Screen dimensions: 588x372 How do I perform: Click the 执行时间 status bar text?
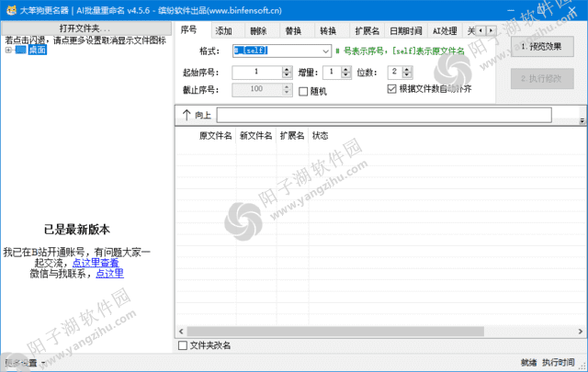(559, 362)
